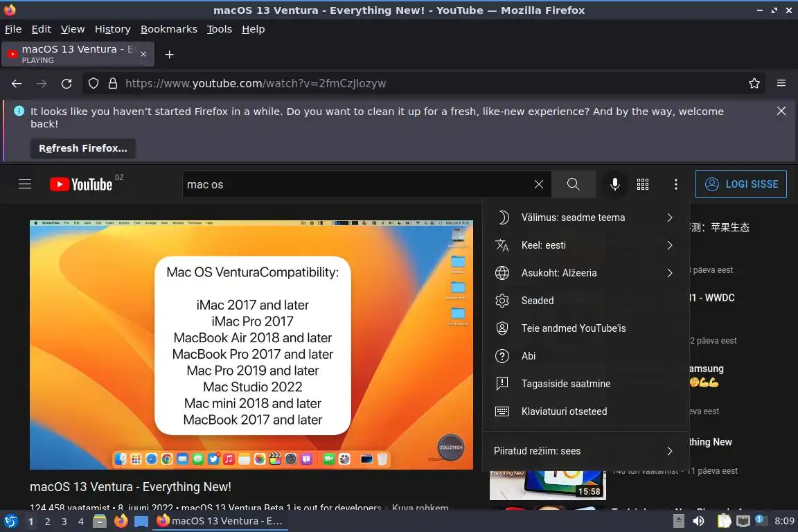Bookmark this page with the star icon

pyautogui.click(x=754, y=84)
